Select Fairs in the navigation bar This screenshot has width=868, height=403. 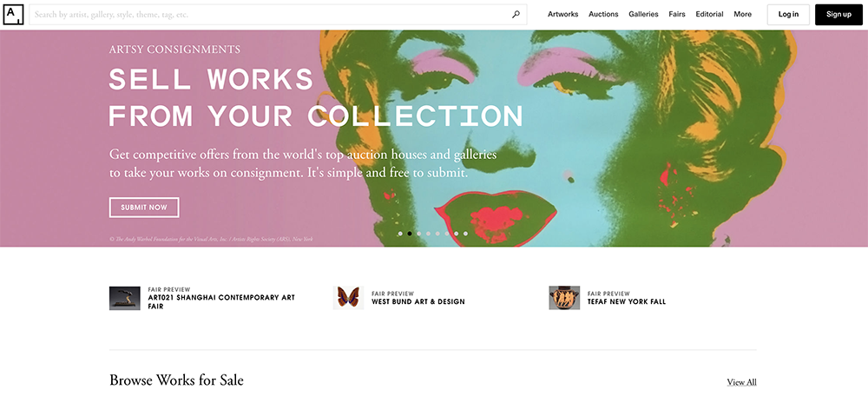[x=677, y=15]
